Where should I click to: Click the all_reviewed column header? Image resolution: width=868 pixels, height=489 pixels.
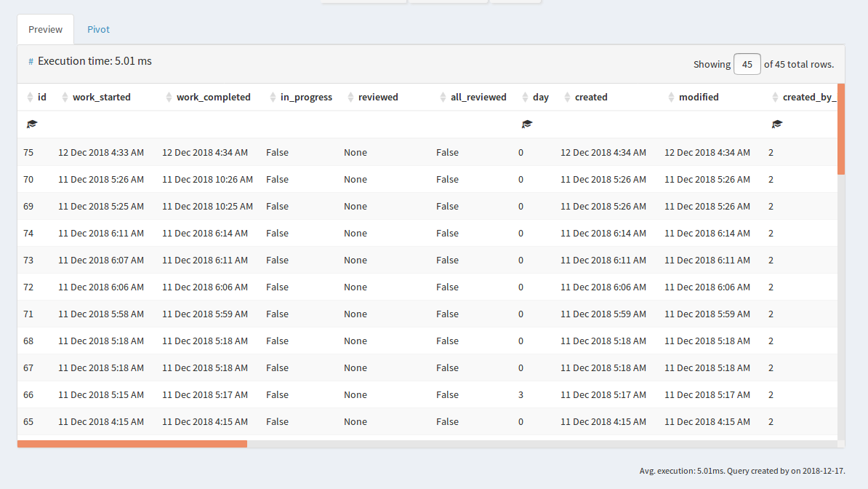pyautogui.click(x=478, y=97)
